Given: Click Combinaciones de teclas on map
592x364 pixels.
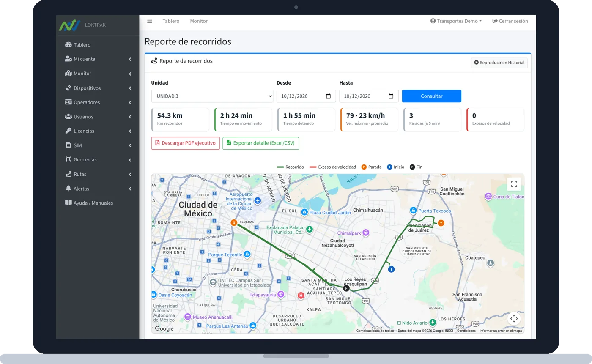Looking at the screenshot, I should 375,331.
